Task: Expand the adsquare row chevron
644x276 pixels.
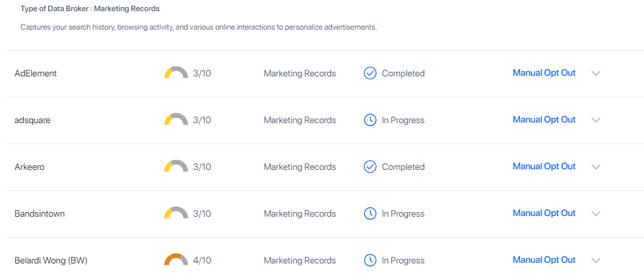Action: tap(596, 120)
